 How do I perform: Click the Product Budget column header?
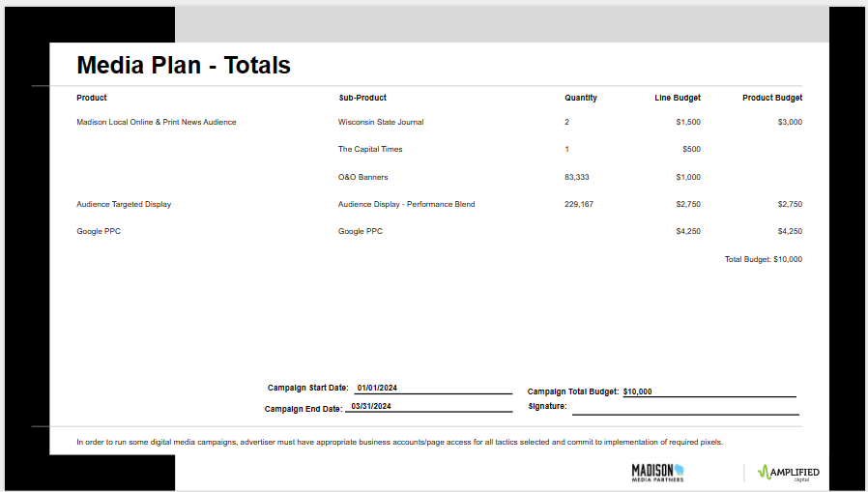[771, 98]
